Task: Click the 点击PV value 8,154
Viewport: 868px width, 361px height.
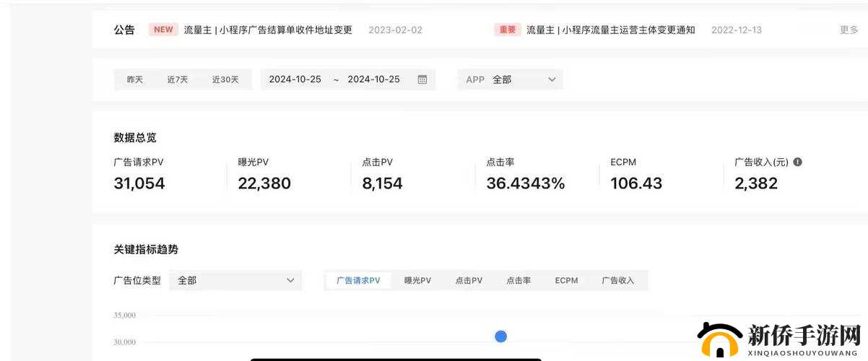Action: coord(382,183)
